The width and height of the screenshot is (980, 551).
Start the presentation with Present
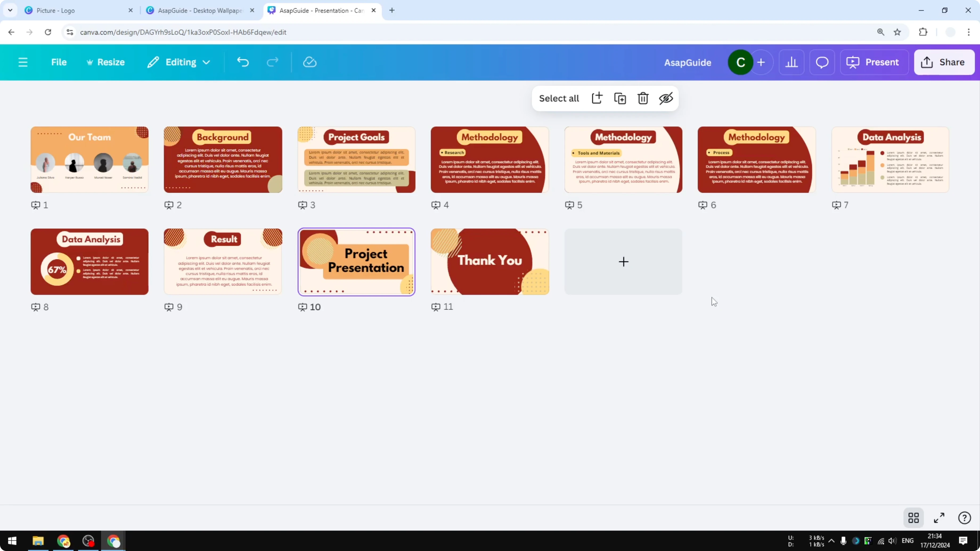pyautogui.click(x=873, y=62)
